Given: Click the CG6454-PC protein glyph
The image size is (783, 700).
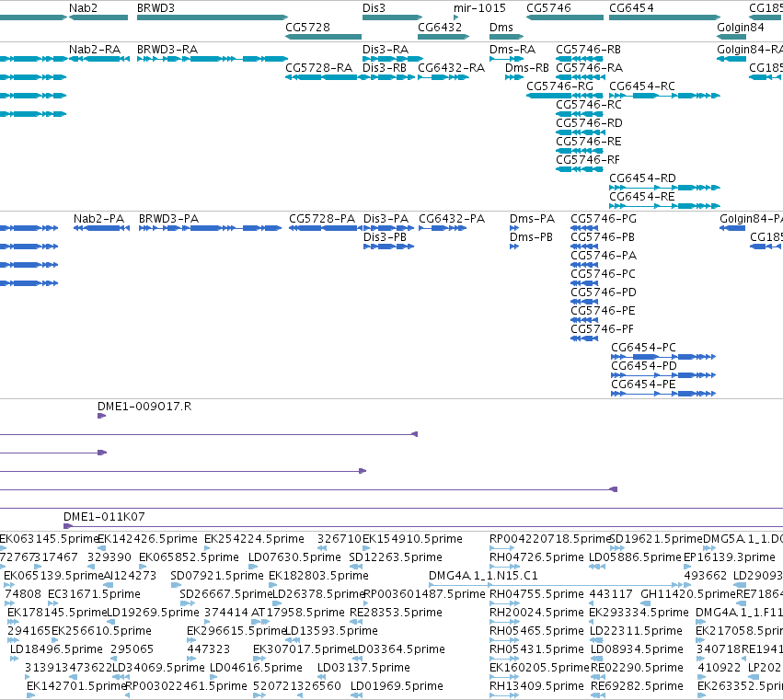Looking at the screenshot, I should 663,357.
